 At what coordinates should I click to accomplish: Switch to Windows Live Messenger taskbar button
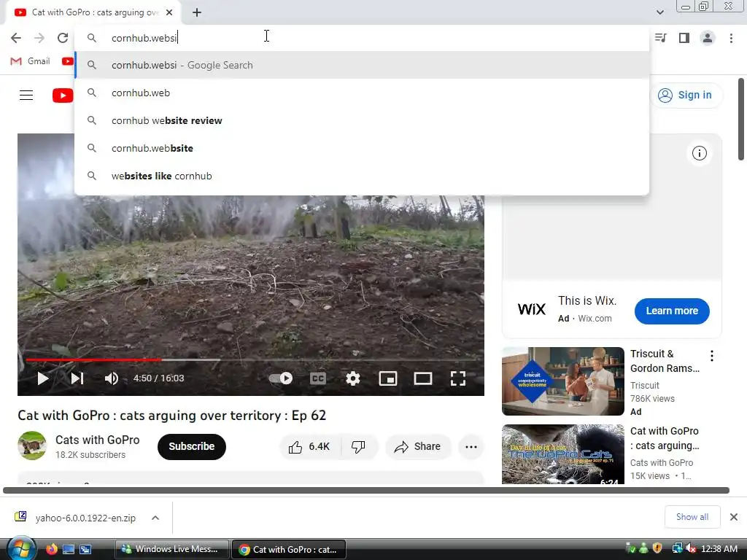point(172,549)
